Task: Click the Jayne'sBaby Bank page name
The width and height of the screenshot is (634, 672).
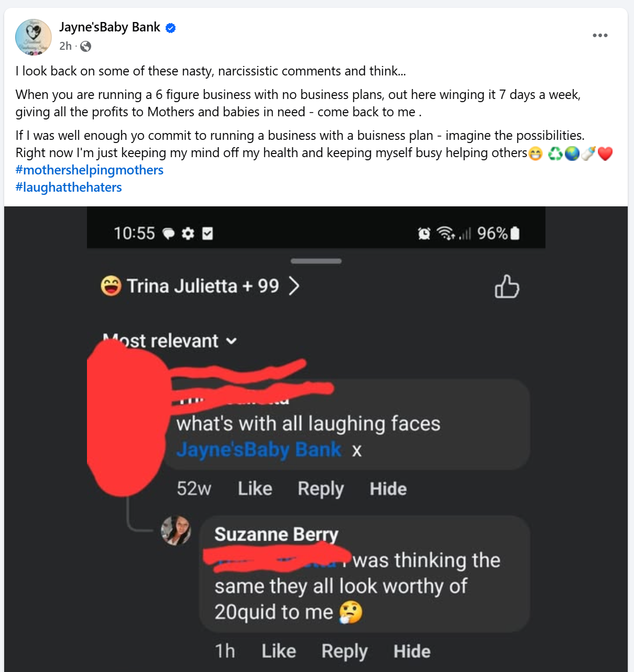Action: click(110, 27)
